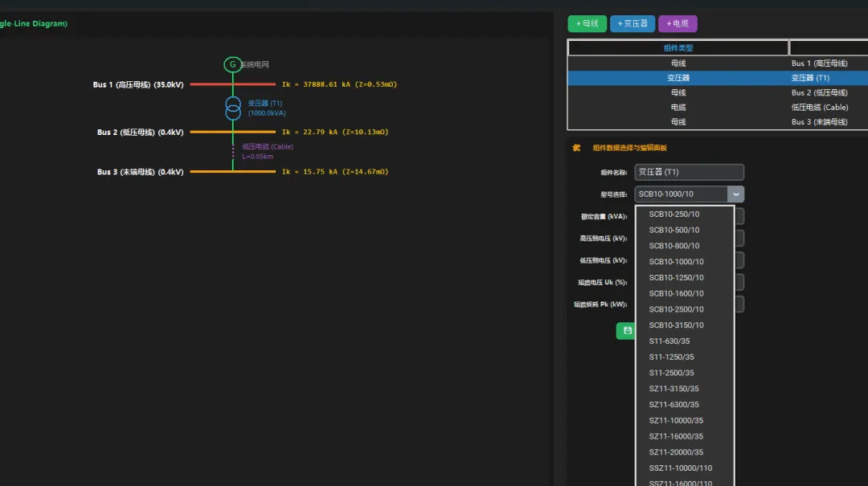Click the 组件类型 column header

[x=678, y=48]
